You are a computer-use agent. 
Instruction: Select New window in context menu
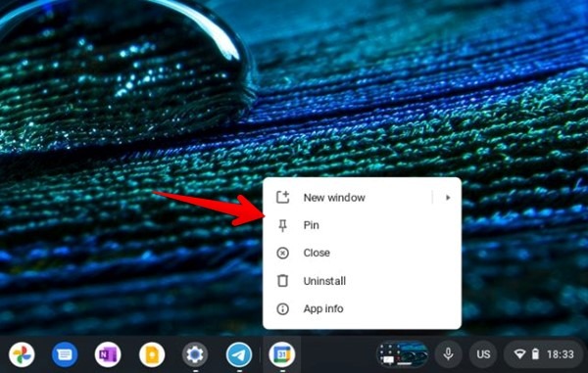[362, 198]
